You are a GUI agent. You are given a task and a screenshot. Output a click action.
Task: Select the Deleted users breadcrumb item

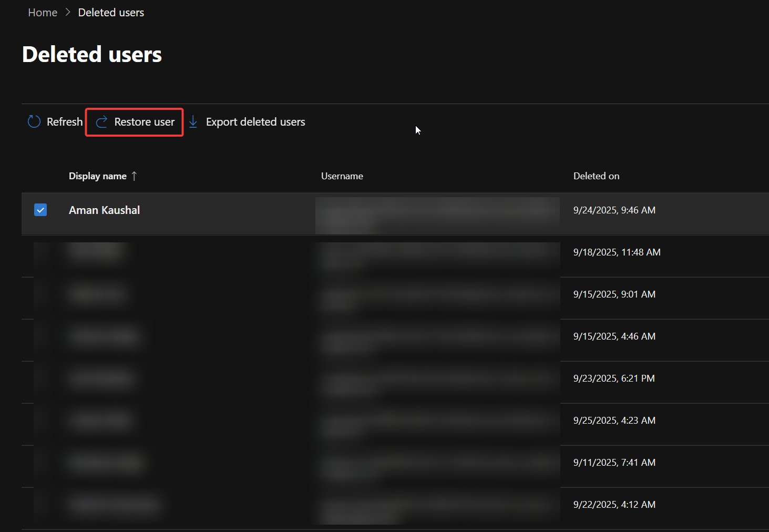pos(111,13)
